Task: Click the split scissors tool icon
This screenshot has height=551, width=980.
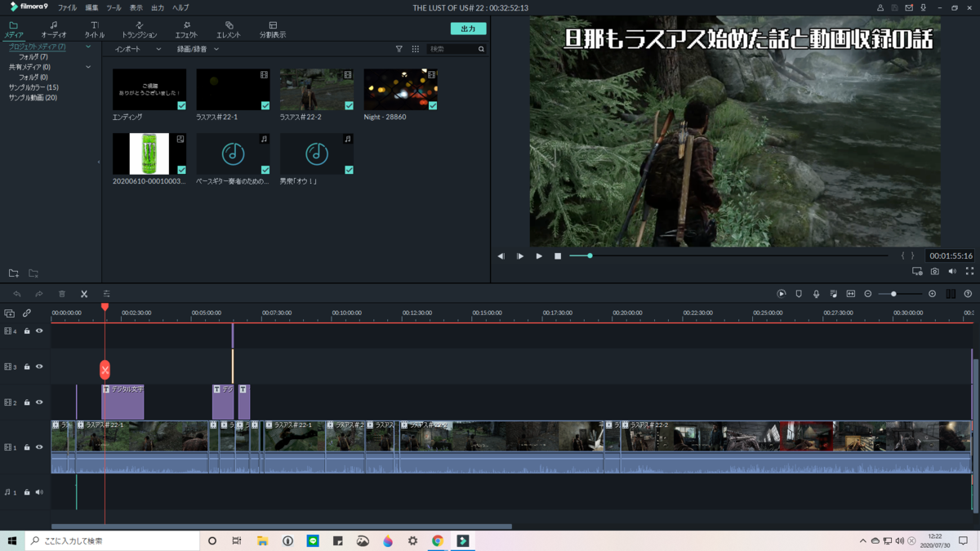Action: coord(84,294)
